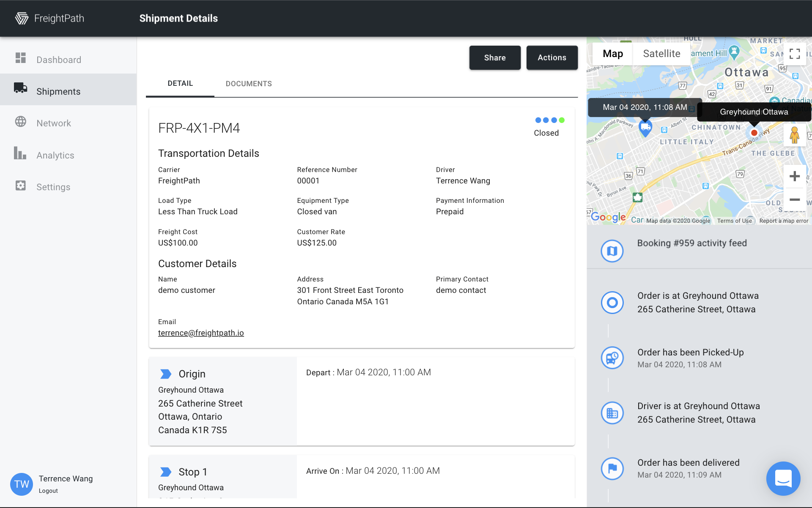Toggle fullscreen map view
This screenshot has width=812, height=508.
[x=795, y=54]
